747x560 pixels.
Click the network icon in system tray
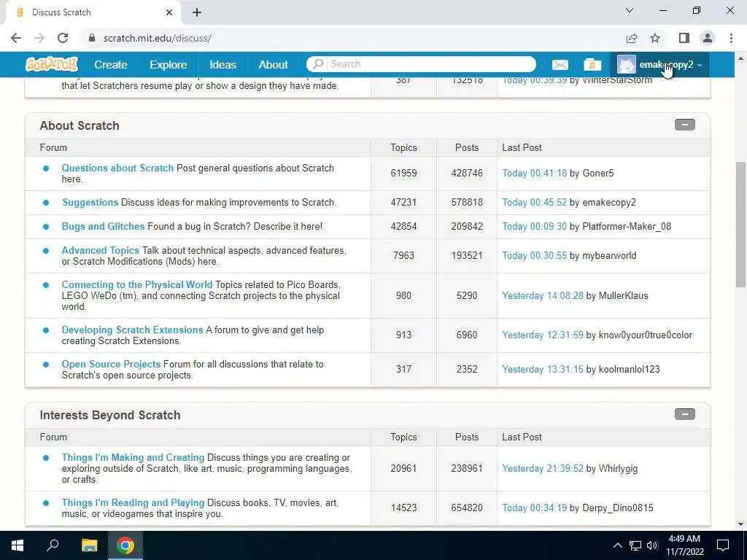[x=635, y=545]
